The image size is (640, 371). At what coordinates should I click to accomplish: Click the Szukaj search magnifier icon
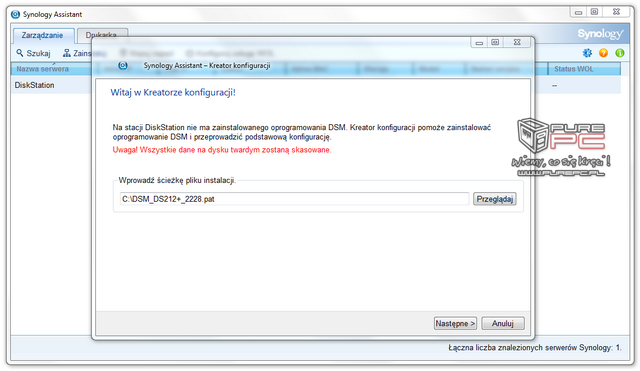point(19,53)
